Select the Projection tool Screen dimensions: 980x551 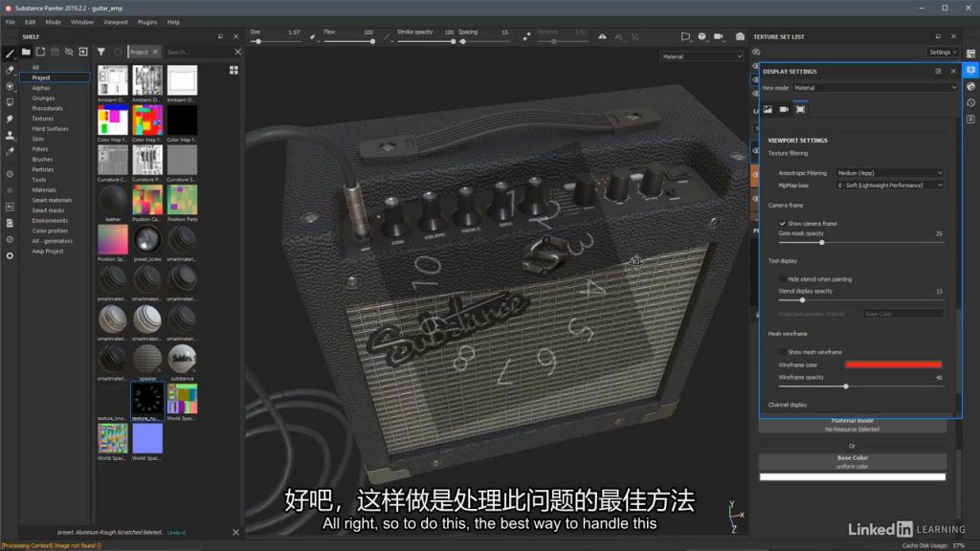click(10, 86)
